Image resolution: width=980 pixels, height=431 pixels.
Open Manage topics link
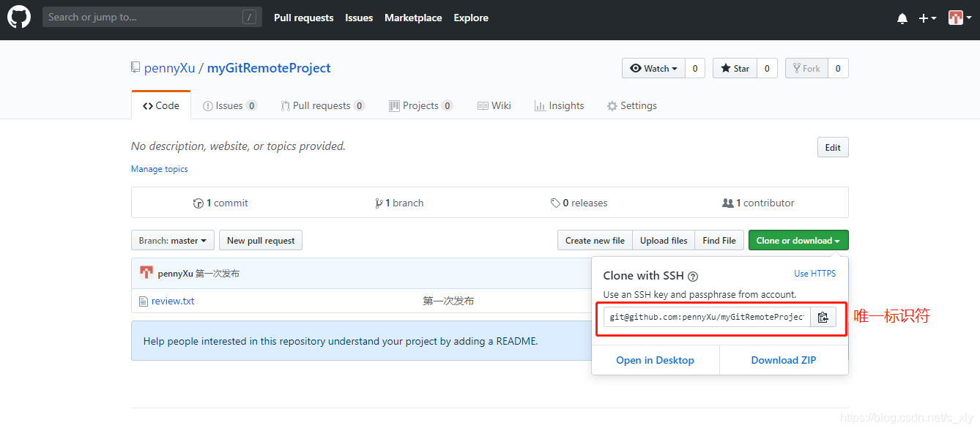159,169
